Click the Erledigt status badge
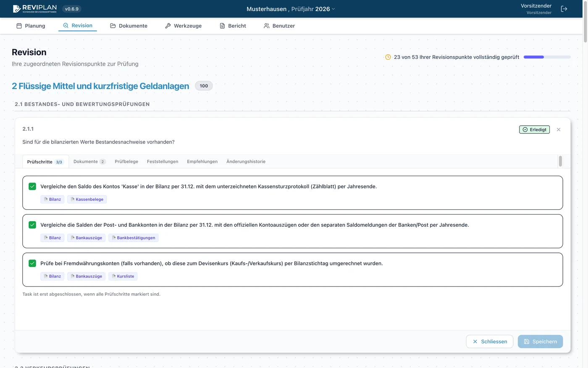Image resolution: width=588 pixels, height=368 pixels. [x=534, y=130]
